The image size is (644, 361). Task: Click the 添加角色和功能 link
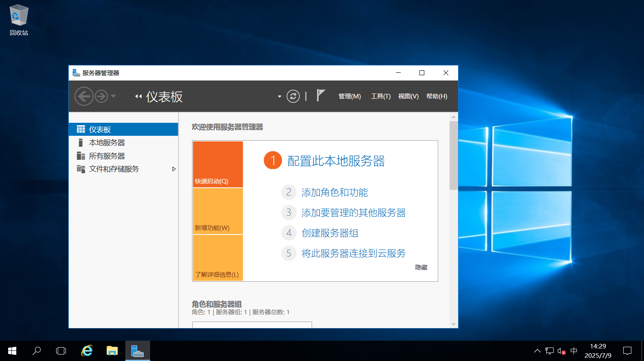pyautogui.click(x=334, y=192)
